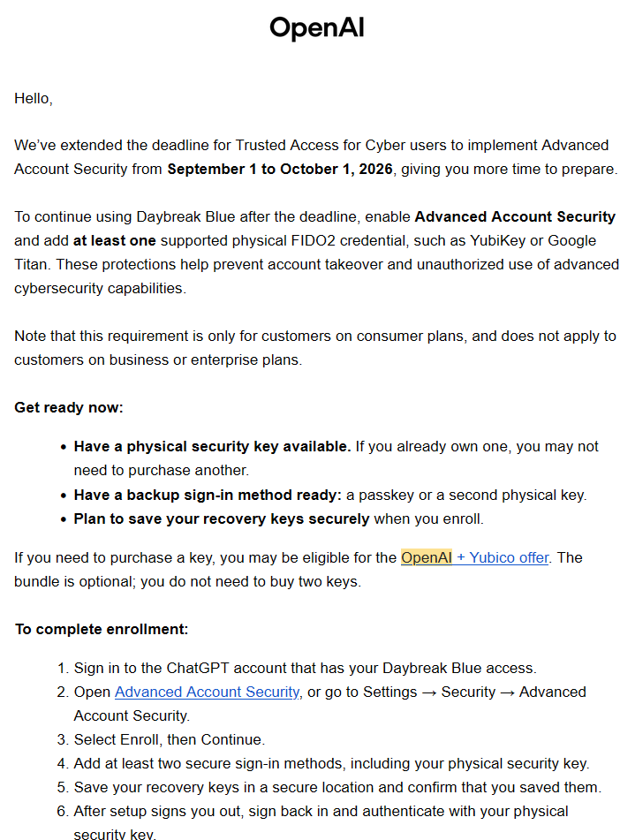Click the bold "at least one" text

pyautogui.click(x=115, y=240)
